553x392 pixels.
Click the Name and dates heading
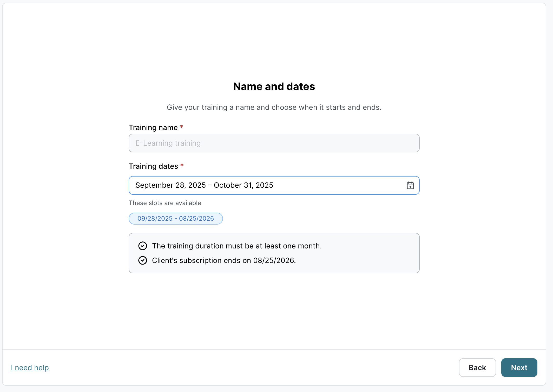pyautogui.click(x=274, y=86)
